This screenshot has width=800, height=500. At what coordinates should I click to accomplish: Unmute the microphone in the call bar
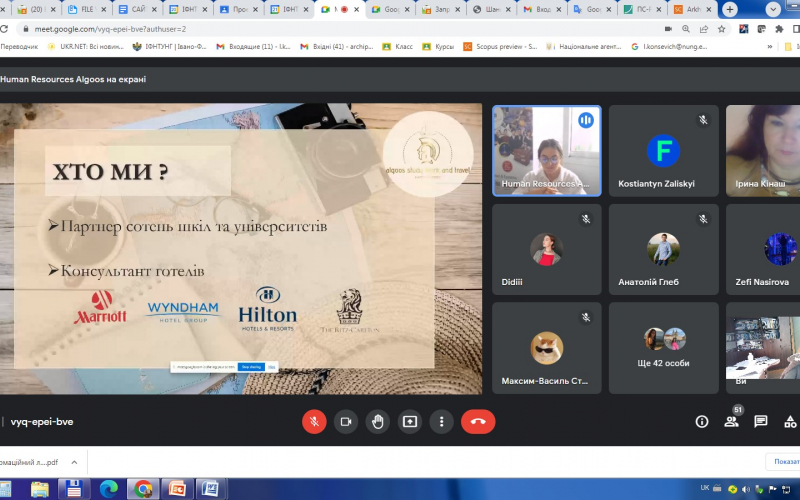[314, 422]
